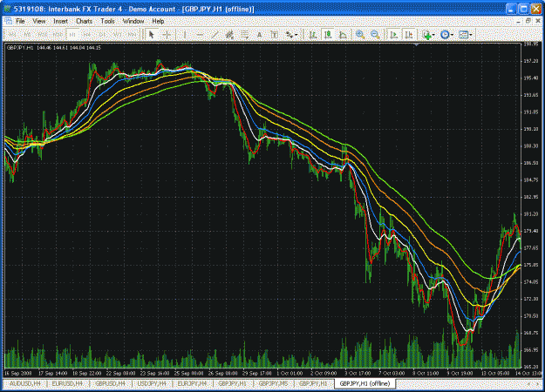The image size is (545, 392).
Task: Draw a horizontal line
Action: [200, 35]
